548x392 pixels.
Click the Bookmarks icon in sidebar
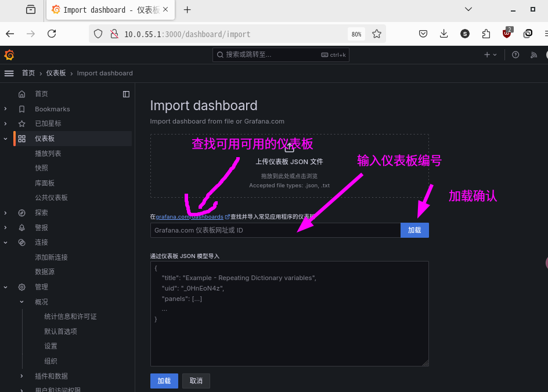(21, 109)
